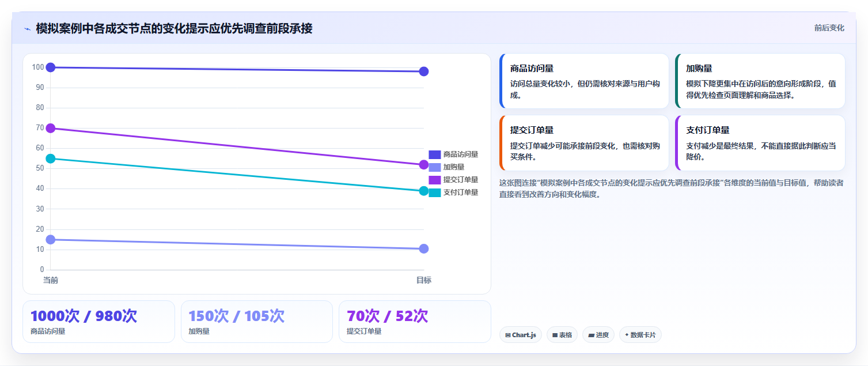
Task: Click 提交订单量 legend label text
Action: 461,180
